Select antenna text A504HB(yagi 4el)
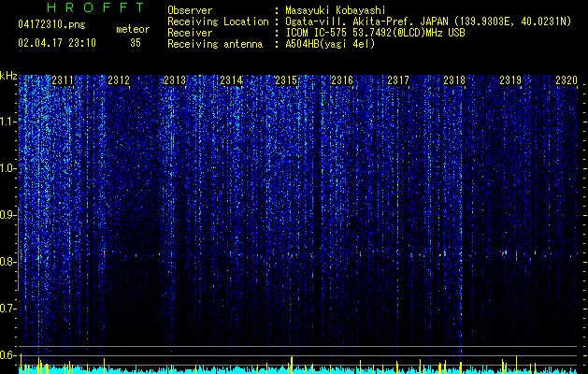The width and height of the screenshot is (588, 374). 330,44
